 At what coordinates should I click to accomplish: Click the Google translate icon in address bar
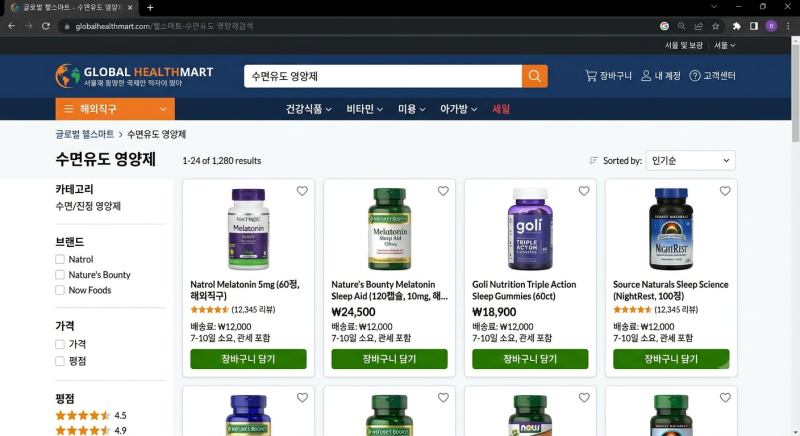tap(664, 26)
